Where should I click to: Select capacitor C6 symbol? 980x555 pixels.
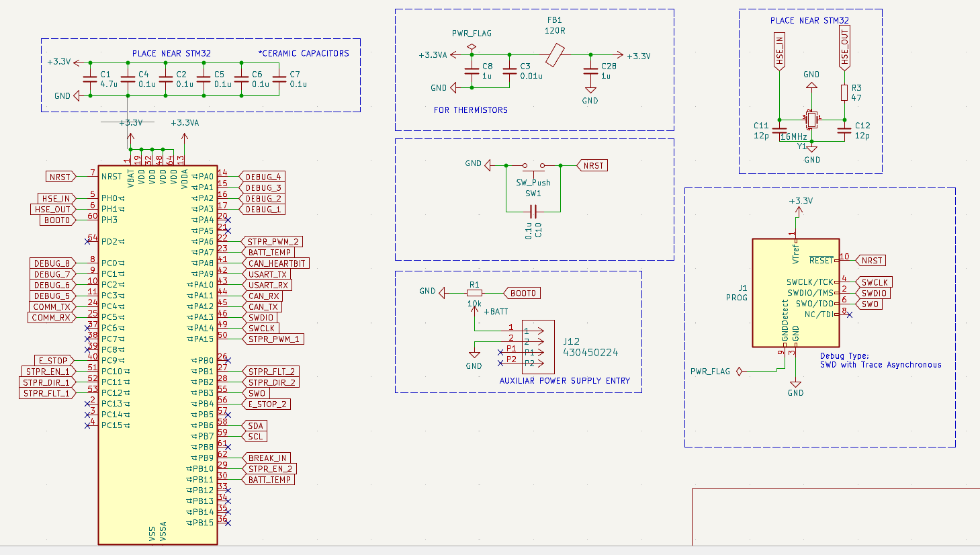tap(241, 79)
